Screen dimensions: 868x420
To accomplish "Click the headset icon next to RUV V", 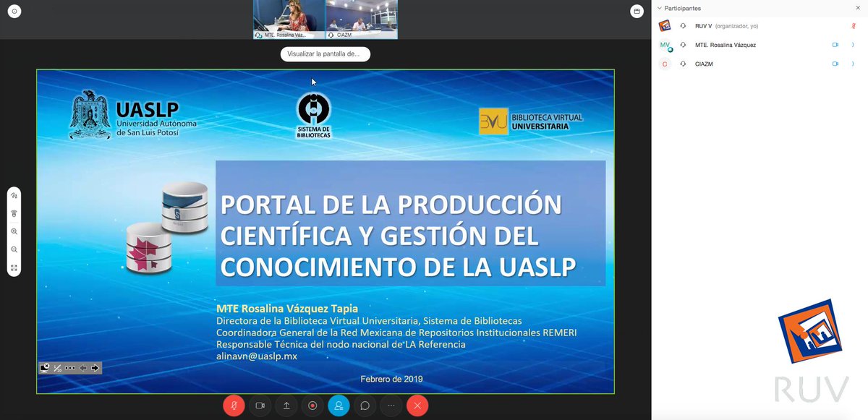I will [683, 26].
